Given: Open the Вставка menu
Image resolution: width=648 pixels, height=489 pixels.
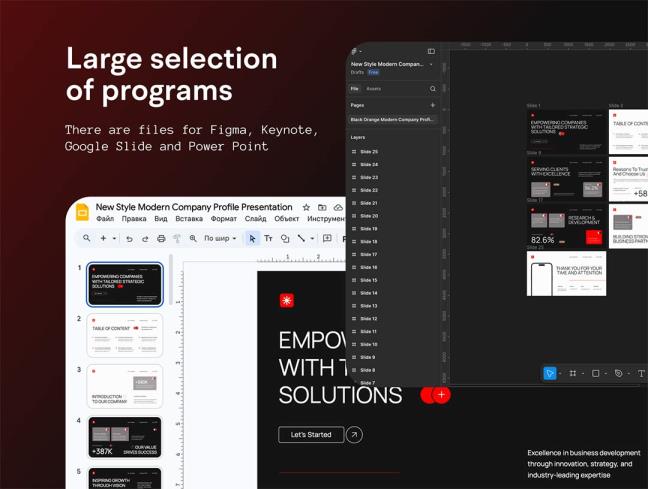Looking at the screenshot, I should [189, 219].
